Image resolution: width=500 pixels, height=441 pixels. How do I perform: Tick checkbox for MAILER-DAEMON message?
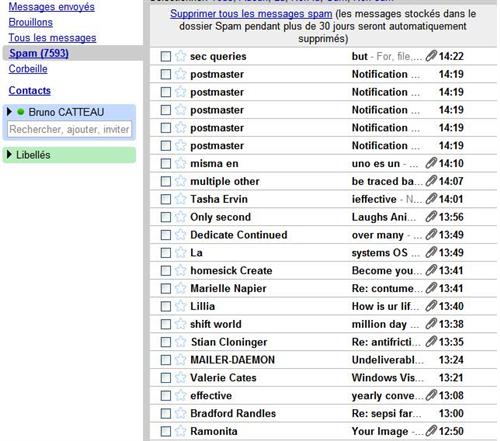click(166, 360)
